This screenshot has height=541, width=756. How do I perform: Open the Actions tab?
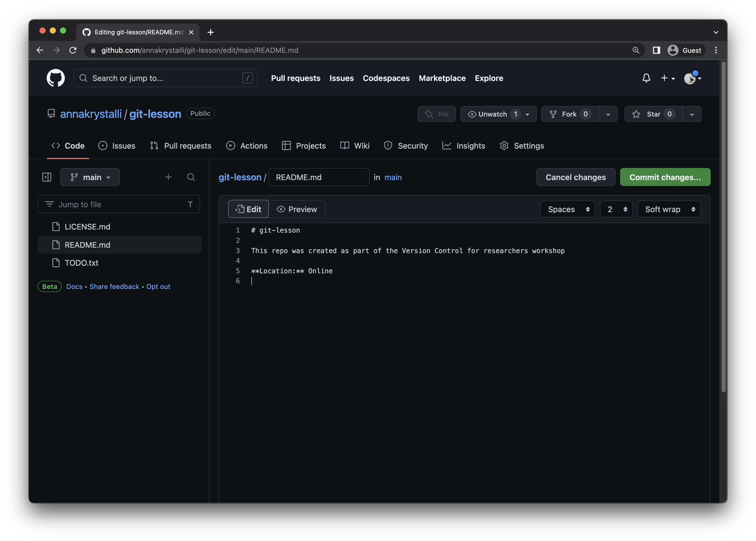pyautogui.click(x=246, y=145)
